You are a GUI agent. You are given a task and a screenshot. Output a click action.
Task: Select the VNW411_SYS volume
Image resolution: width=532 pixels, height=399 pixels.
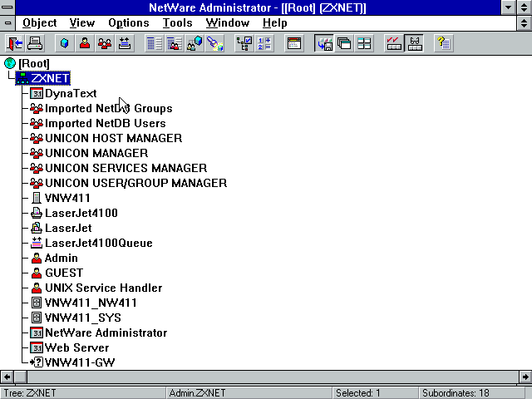click(x=76, y=318)
